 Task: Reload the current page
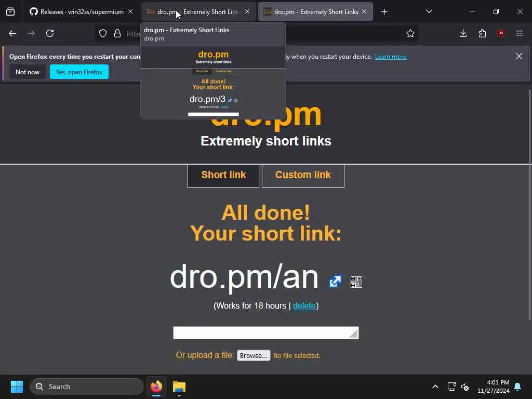[50, 33]
